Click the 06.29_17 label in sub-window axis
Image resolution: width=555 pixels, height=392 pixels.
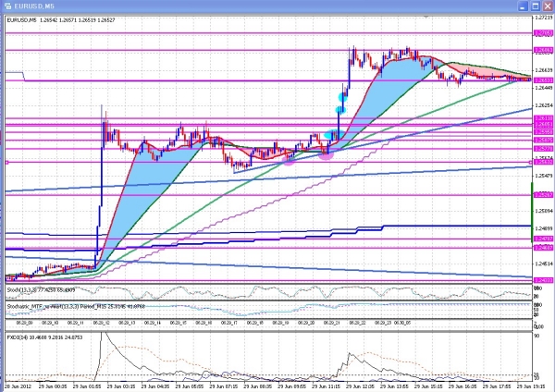click(x=228, y=323)
